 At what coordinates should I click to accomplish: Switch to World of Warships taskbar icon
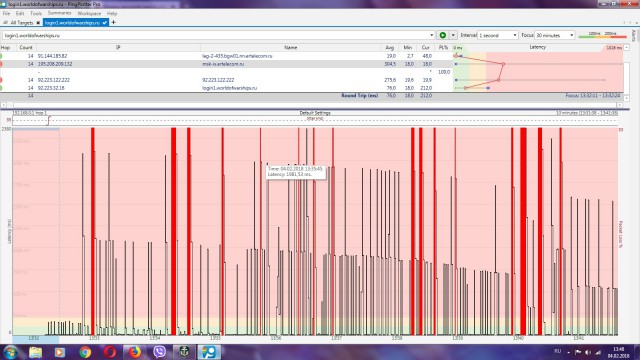click(x=184, y=352)
